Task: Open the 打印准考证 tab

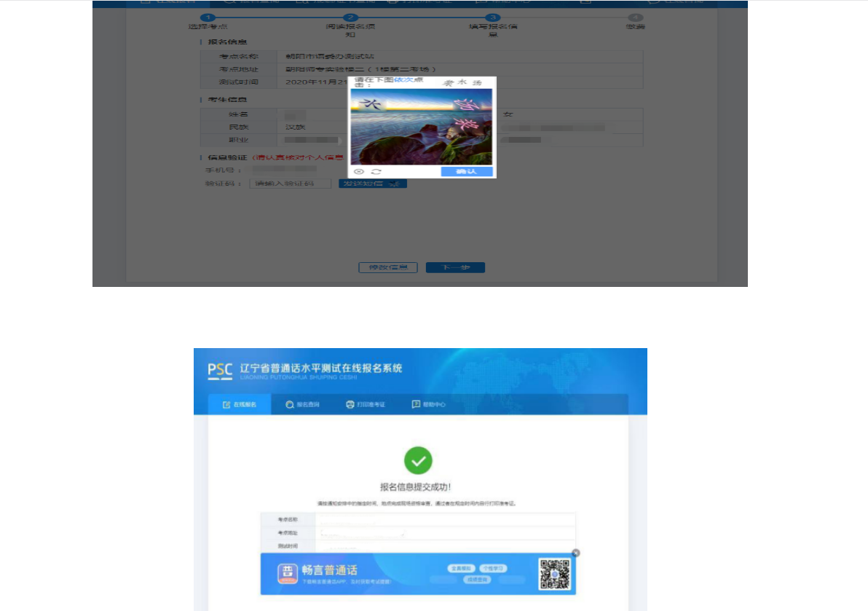Action: point(366,405)
